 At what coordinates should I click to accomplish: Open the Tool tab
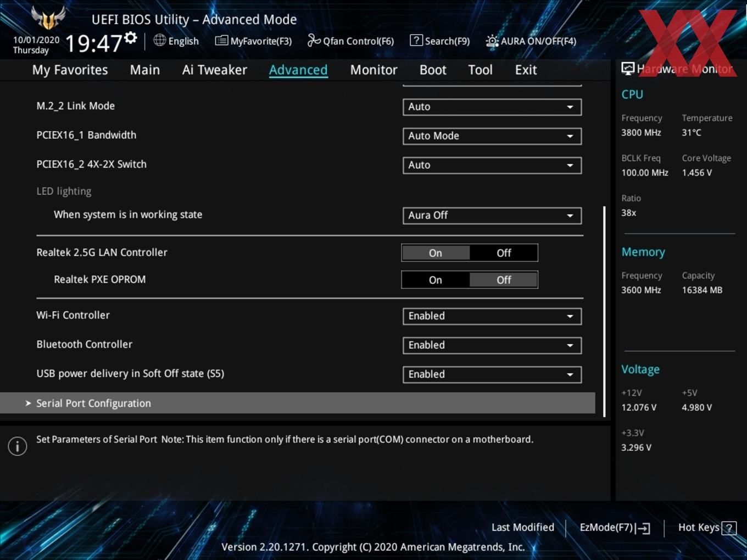point(481,70)
